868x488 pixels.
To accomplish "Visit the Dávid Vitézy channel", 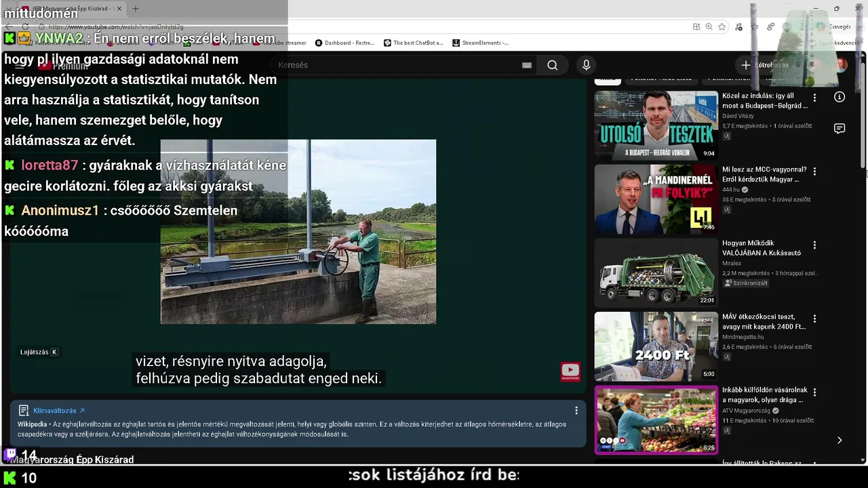I will 738,116.
